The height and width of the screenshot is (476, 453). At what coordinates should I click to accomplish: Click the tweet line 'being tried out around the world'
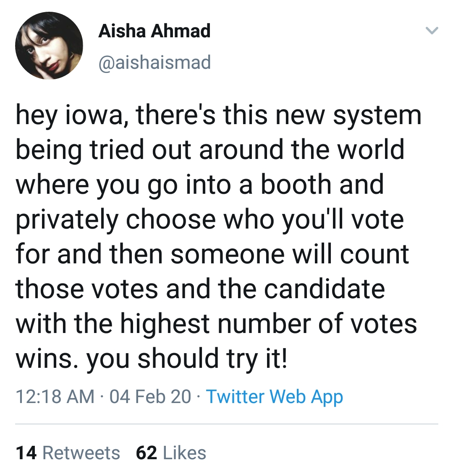(x=210, y=150)
